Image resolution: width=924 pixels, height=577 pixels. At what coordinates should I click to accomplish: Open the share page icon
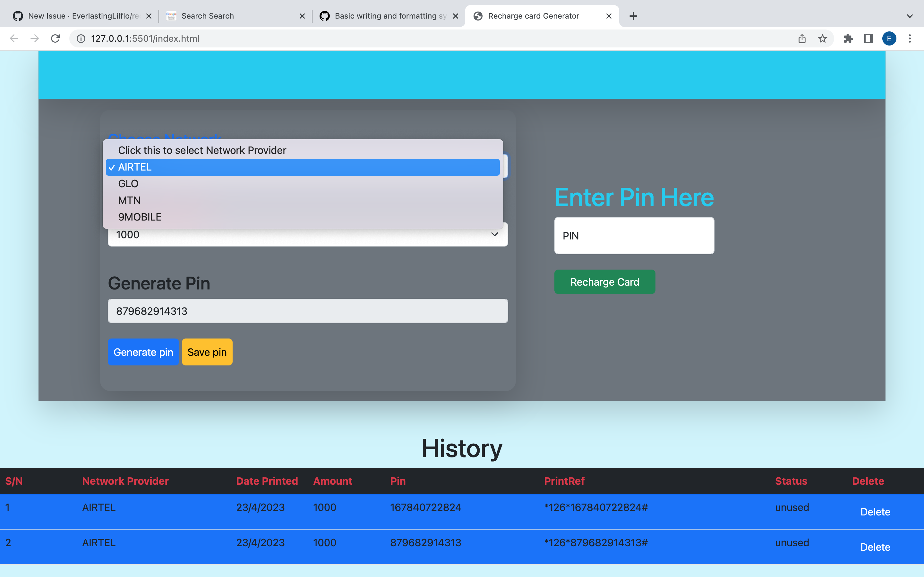(x=802, y=38)
